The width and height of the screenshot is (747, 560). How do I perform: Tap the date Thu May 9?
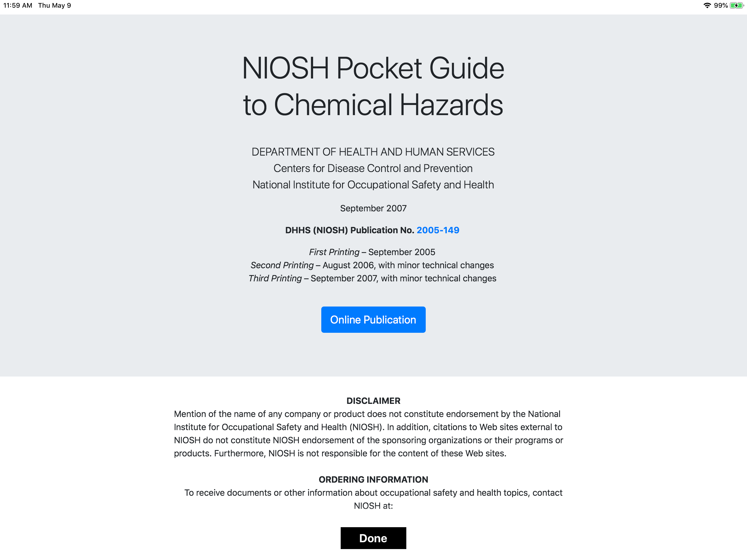point(54,5)
